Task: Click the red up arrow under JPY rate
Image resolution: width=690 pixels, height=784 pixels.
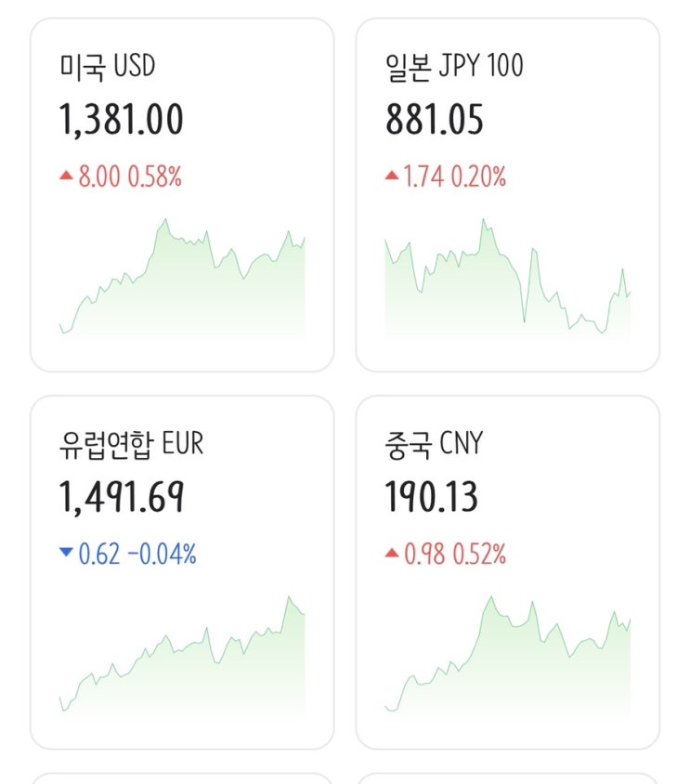Action: (392, 176)
